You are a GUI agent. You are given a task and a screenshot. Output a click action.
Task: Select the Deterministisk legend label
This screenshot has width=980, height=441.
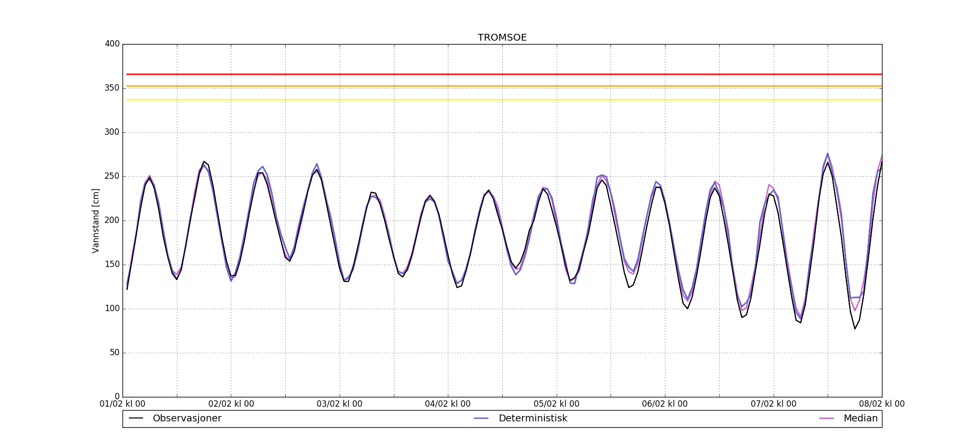[x=533, y=418]
